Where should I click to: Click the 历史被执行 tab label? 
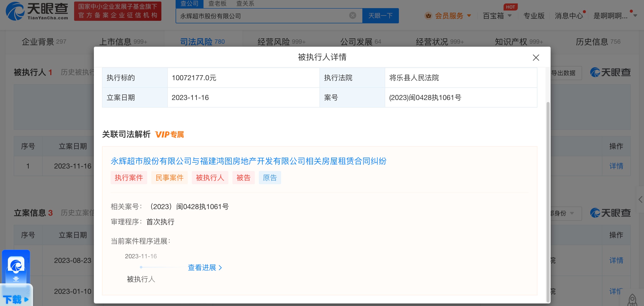coord(77,72)
